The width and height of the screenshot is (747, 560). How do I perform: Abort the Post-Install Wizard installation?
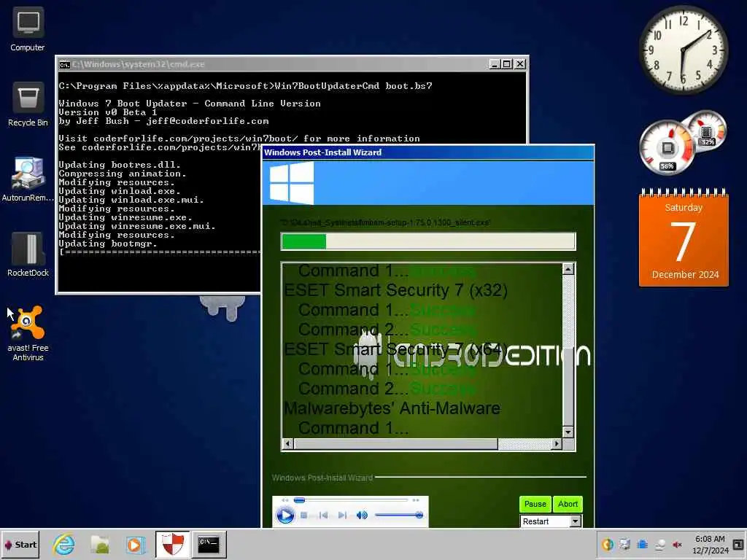click(x=568, y=504)
